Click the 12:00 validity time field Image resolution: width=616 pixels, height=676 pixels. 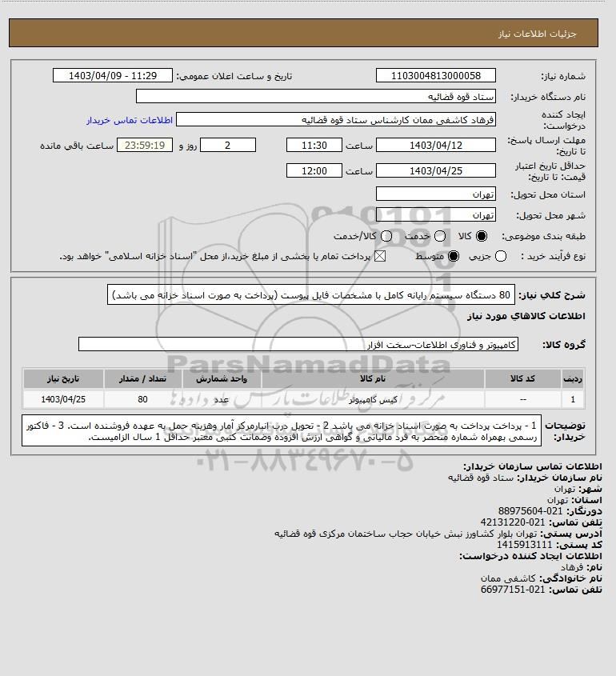click(314, 170)
